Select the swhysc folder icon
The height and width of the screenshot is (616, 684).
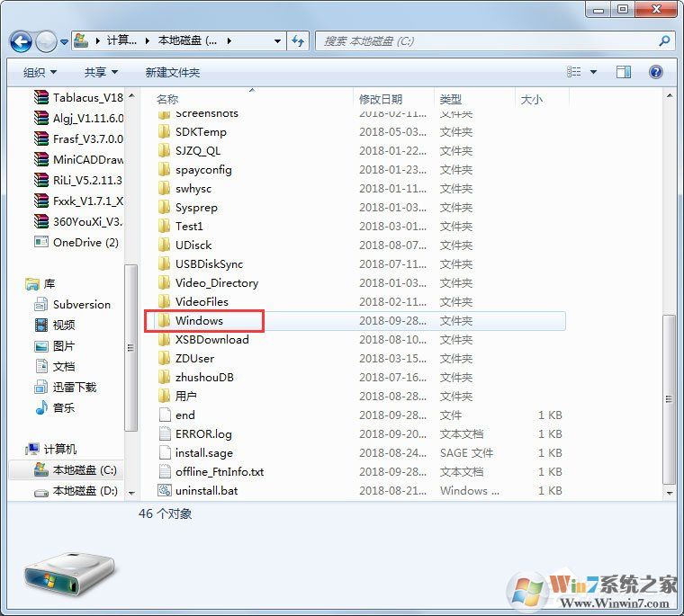point(164,188)
